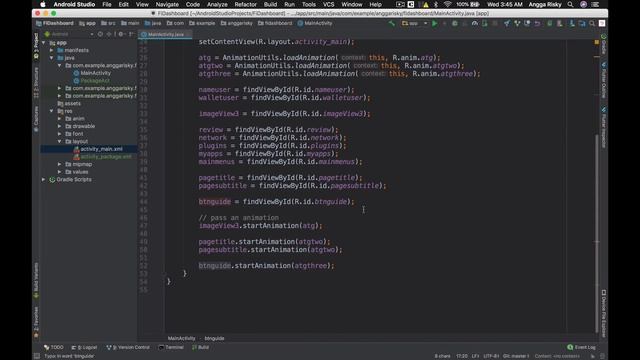Expand the values folder
Viewport: 640px width, 360px height.
60,172
